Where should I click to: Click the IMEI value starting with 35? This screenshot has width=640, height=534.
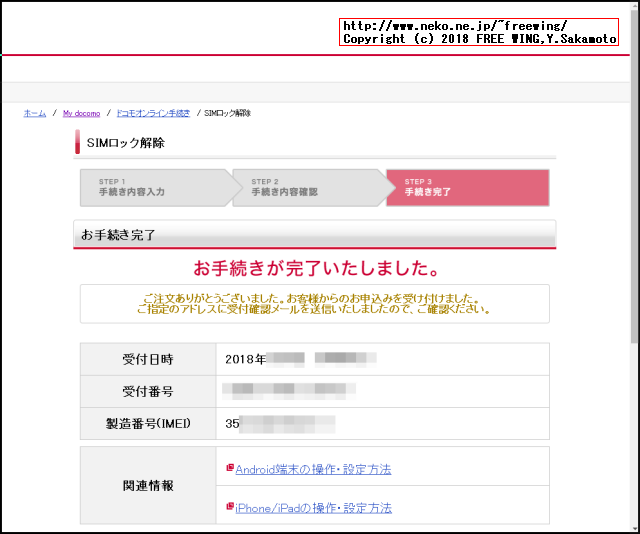pyautogui.click(x=280, y=424)
